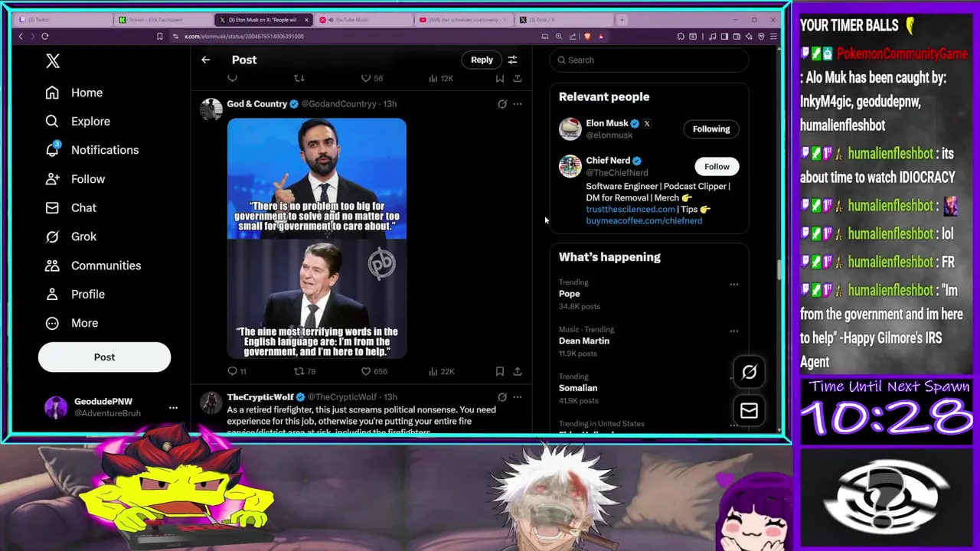
Task: Switch to Twitch browser tab
Action: (x=63, y=20)
